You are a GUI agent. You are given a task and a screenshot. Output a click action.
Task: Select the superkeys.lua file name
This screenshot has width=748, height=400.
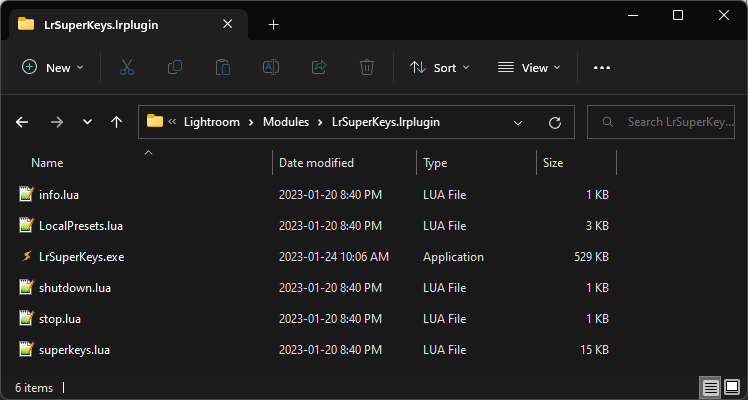[74, 350]
